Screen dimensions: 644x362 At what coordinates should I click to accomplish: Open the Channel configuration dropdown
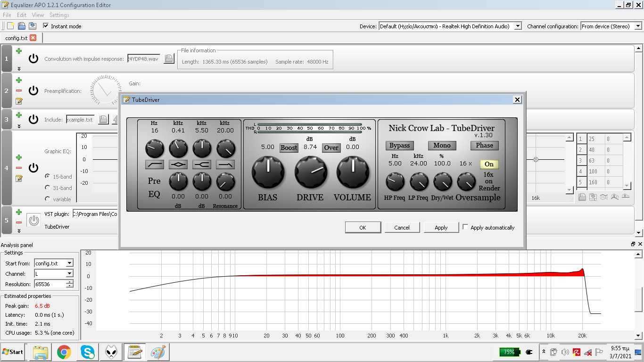[638, 26]
